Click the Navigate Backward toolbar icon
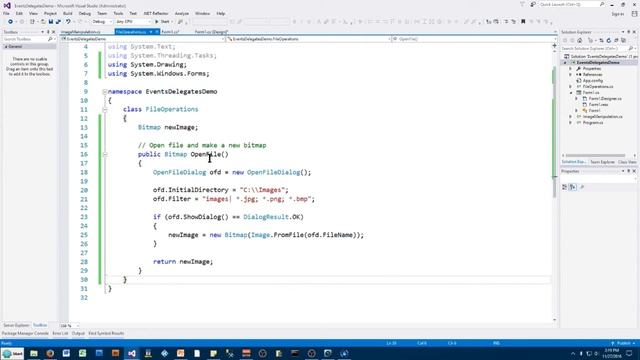This screenshot has height=360, width=640. pyautogui.click(x=10, y=22)
